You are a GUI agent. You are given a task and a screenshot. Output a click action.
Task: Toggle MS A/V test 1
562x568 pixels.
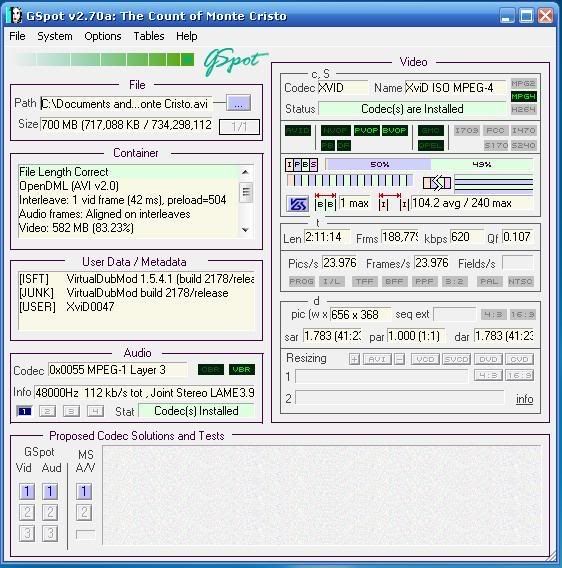point(84,492)
